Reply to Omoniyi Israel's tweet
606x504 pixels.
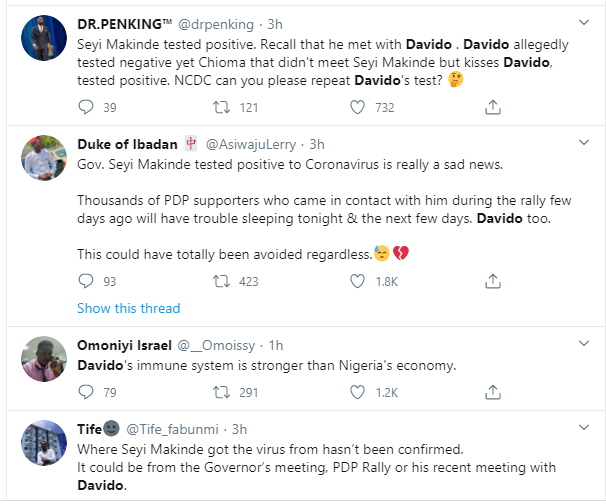click(x=86, y=392)
